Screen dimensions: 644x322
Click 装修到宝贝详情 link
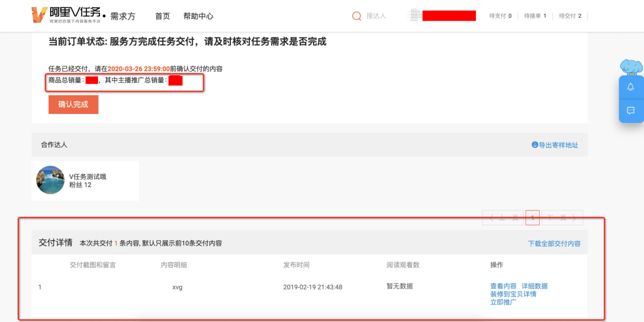513,294
